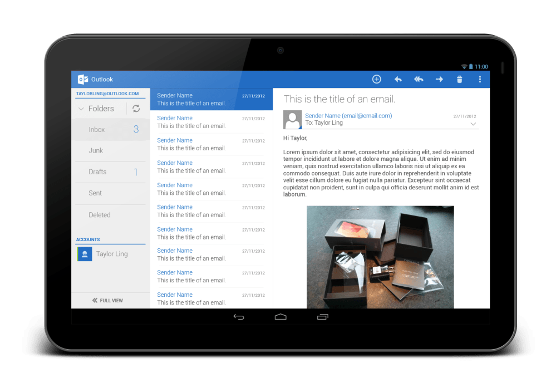The height and width of the screenshot is (392, 556).
Task: Click the Outlook logo in the action bar
Action: [82, 79]
